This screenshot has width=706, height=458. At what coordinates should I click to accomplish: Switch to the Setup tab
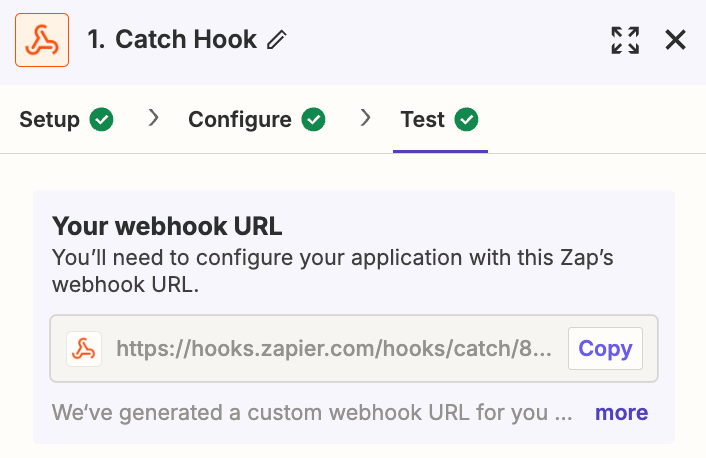[x=66, y=119]
